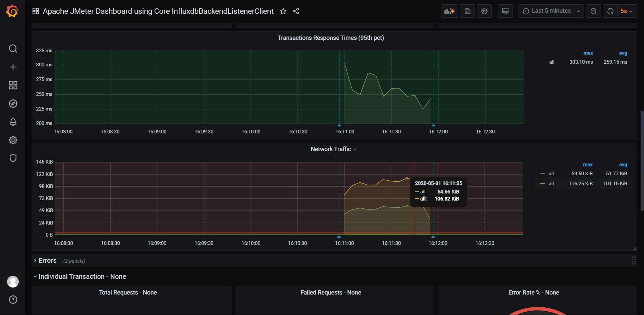Screen dimensions: 644x315
Task: Click 16:12:00 annotation marker on response times chart
Action: (433, 125)
